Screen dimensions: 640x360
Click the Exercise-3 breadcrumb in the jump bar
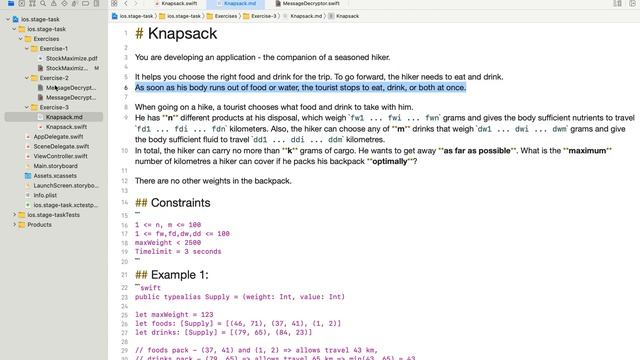click(x=260, y=16)
